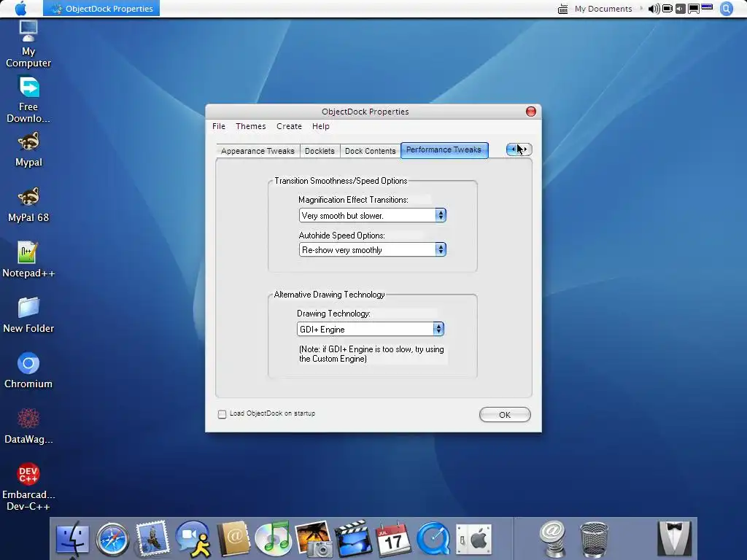The width and height of the screenshot is (747, 560).
Task: Open Free Download desktop shortcut
Action: click(x=28, y=99)
